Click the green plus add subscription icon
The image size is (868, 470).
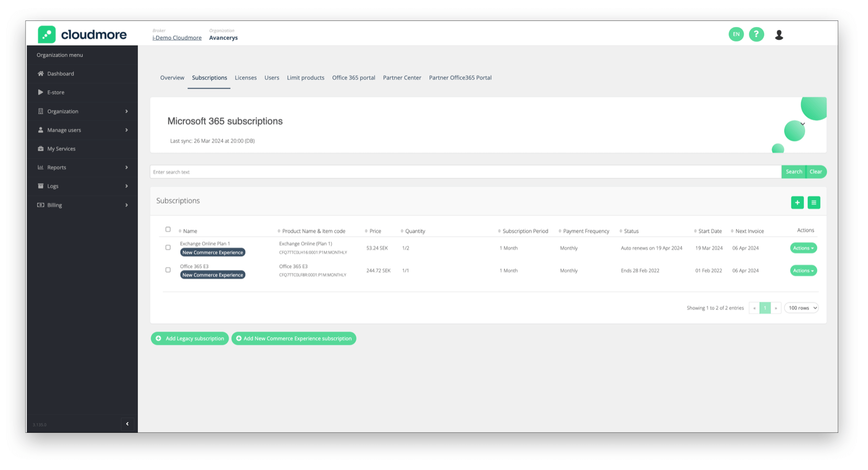797,202
